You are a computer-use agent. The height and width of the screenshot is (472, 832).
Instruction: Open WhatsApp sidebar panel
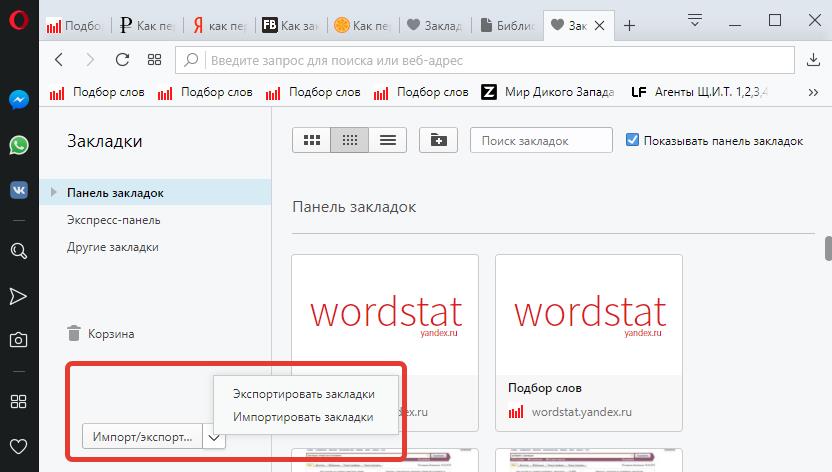click(x=18, y=146)
